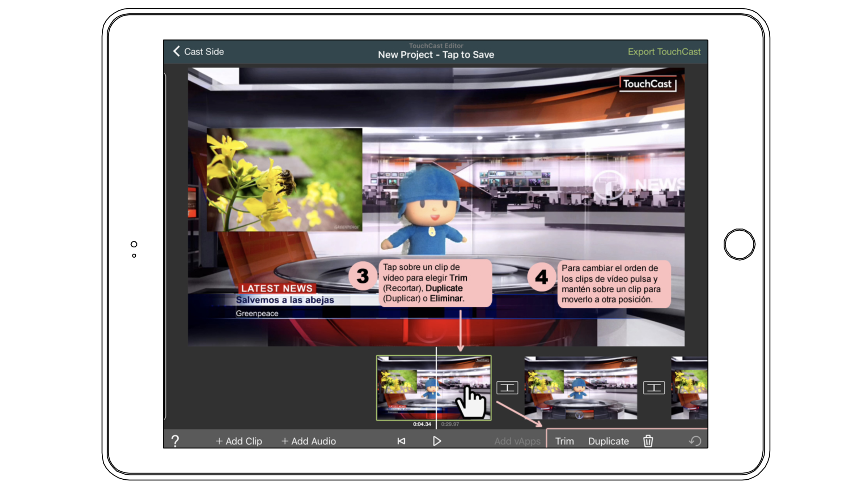Select the first highlighted video clip thumbnail
868x488 pixels.
click(x=405, y=388)
